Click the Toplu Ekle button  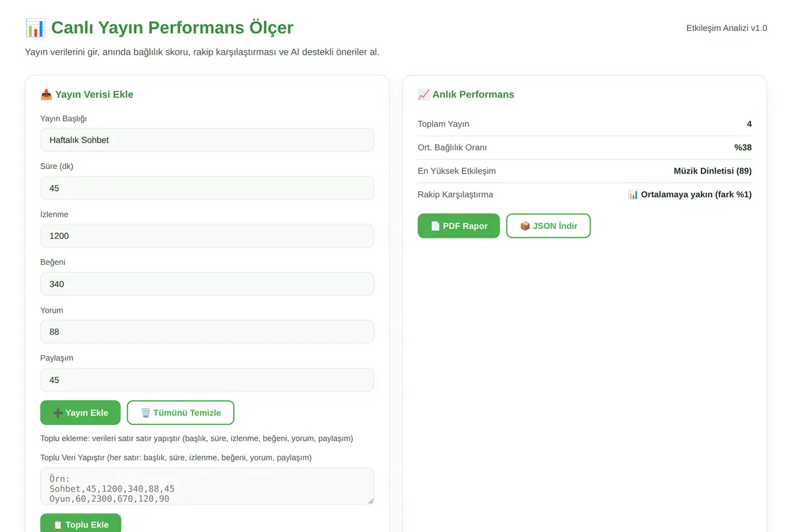(x=81, y=525)
